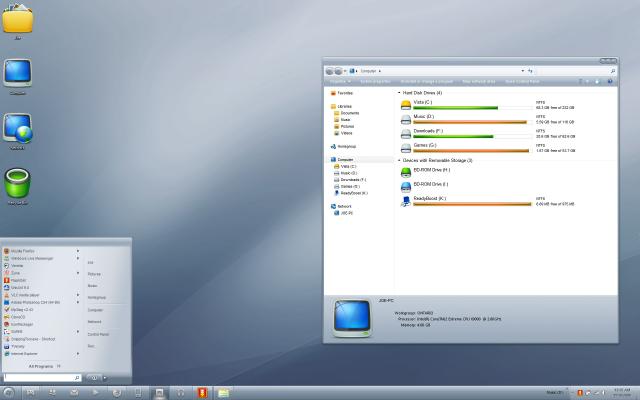The image size is (640, 400).
Task: Click the Start orb on the taskbar
Action: pos(8,393)
